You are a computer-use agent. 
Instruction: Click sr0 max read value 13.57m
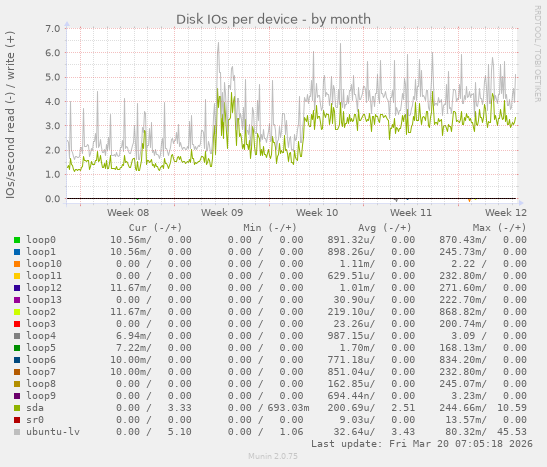465,420
